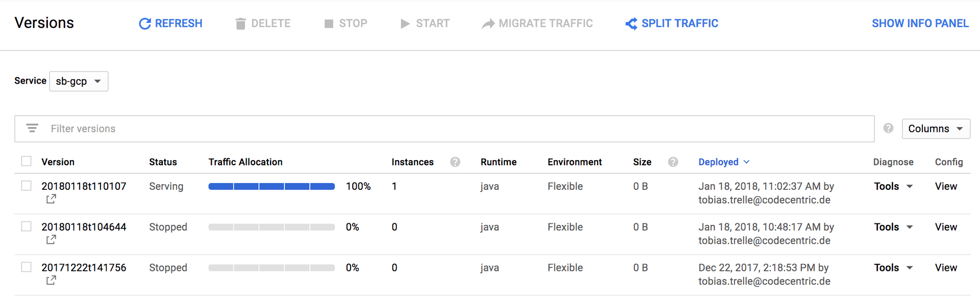Viewport: 980px width, 300px height.
Task: Open Tools dropdown for version 20180118t104644
Action: [893, 227]
